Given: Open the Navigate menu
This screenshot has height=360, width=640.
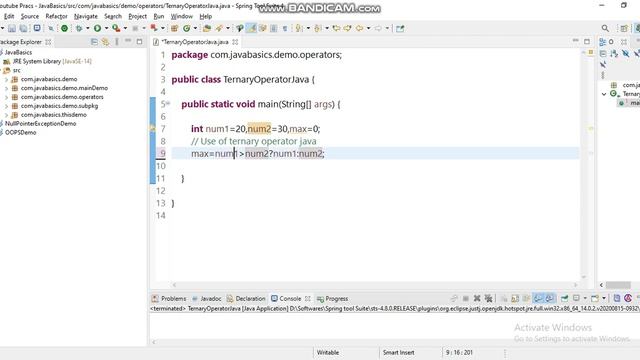Looking at the screenshot, I should [x=86, y=16].
